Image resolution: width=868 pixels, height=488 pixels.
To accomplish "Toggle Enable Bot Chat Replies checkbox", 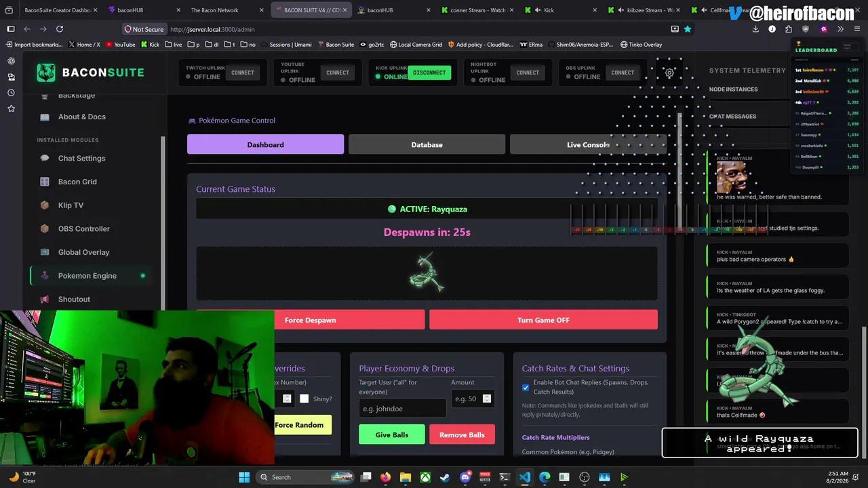I will [526, 388].
